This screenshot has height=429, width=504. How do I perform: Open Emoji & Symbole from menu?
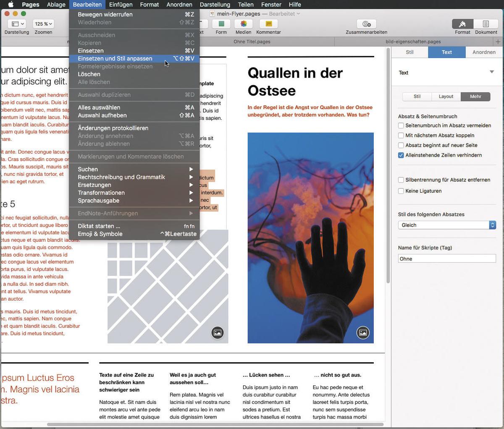point(134,234)
